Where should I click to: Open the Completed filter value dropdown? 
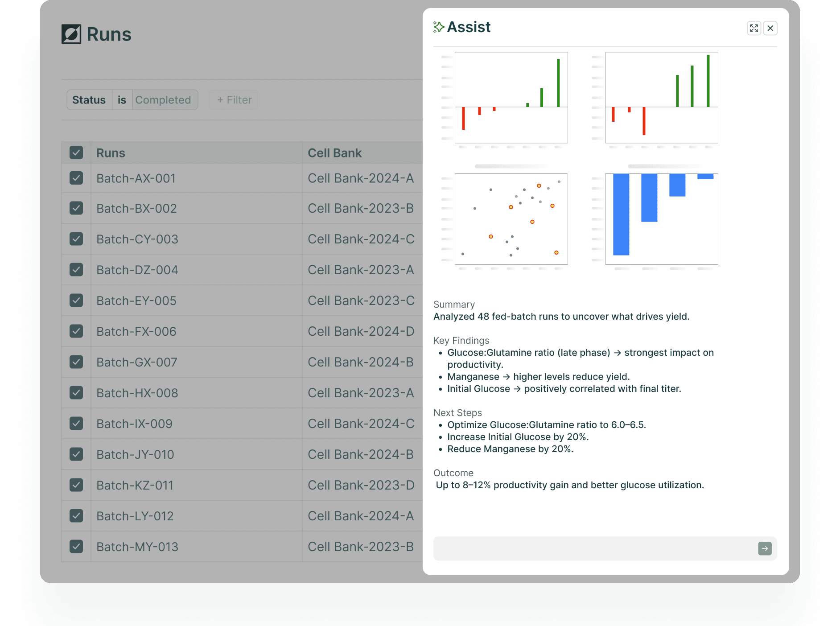pyautogui.click(x=163, y=100)
